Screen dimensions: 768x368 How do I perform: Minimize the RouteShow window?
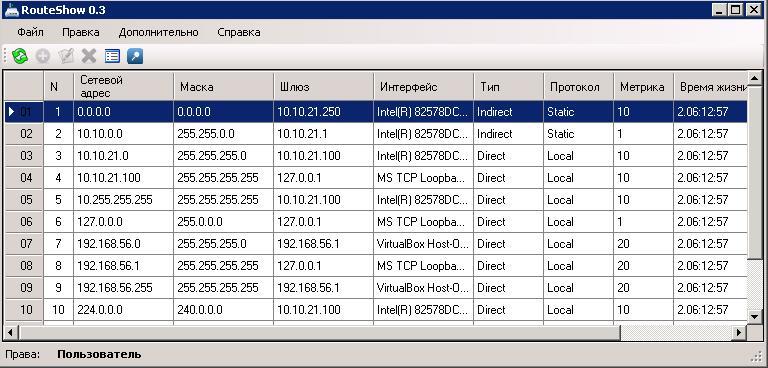click(x=719, y=10)
